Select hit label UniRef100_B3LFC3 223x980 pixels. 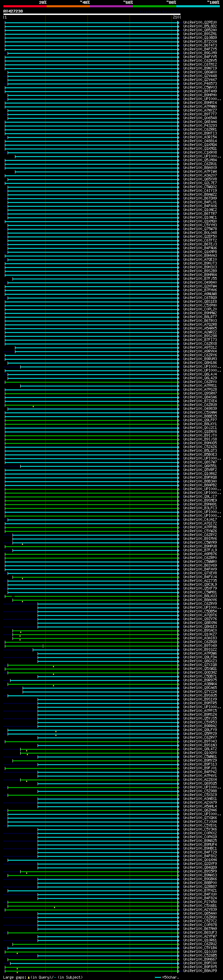point(200,508)
